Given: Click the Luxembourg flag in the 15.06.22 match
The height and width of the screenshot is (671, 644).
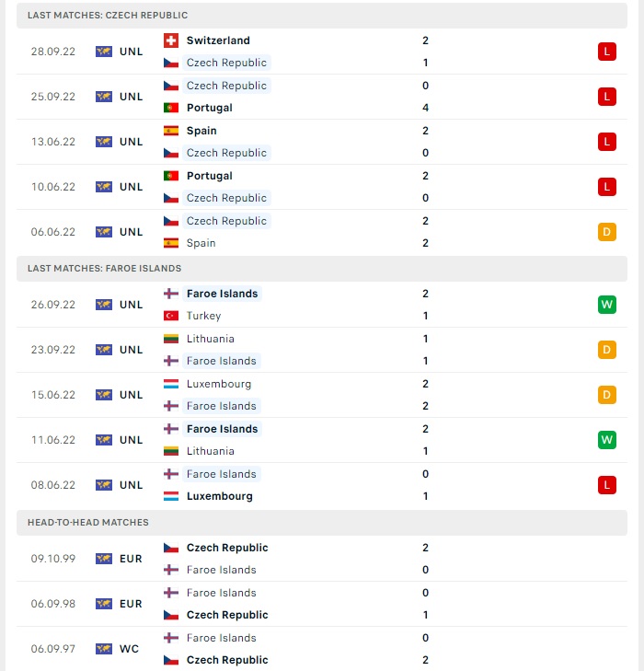Looking at the screenshot, I should point(171,384).
